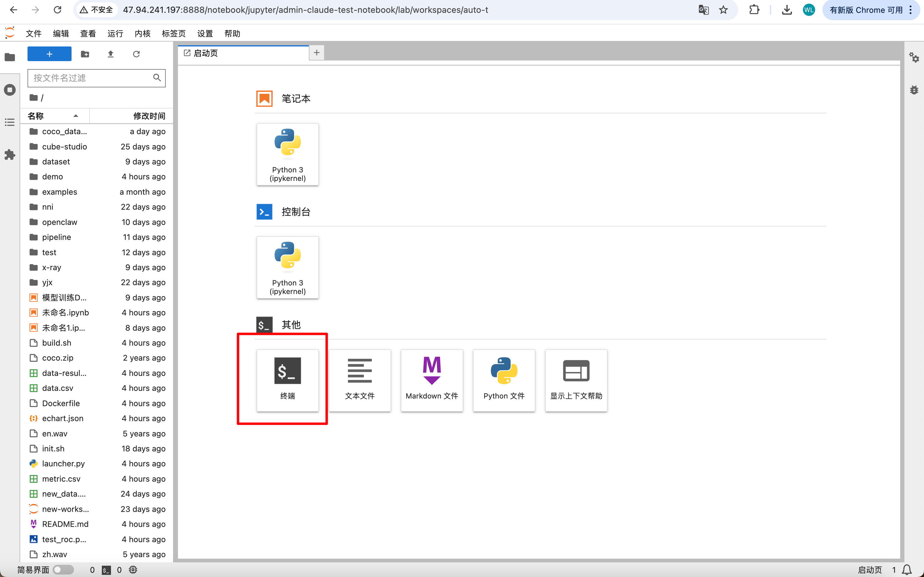This screenshot has height=577, width=924.
Task: Open the 内核 kernel menu
Action: 143,34
